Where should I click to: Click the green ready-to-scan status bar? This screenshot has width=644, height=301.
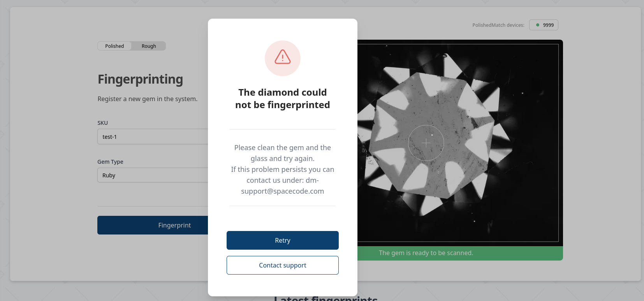tap(426, 253)
